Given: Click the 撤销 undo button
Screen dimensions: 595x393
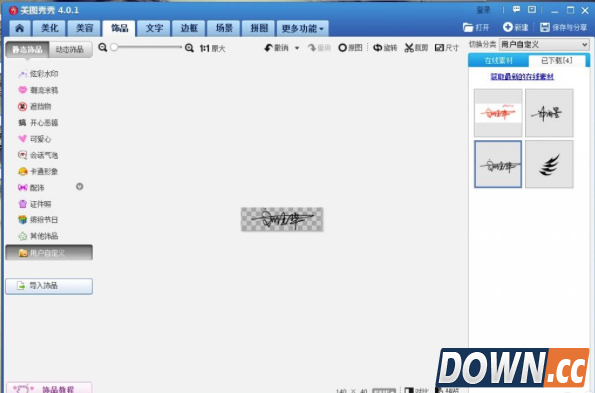Looking at the screenshot, I should 277,48.
